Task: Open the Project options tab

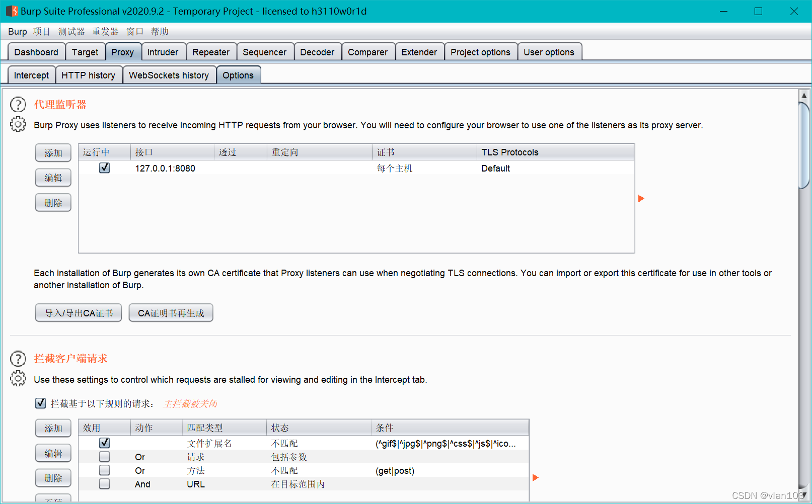Action: (x=480, y=52)
